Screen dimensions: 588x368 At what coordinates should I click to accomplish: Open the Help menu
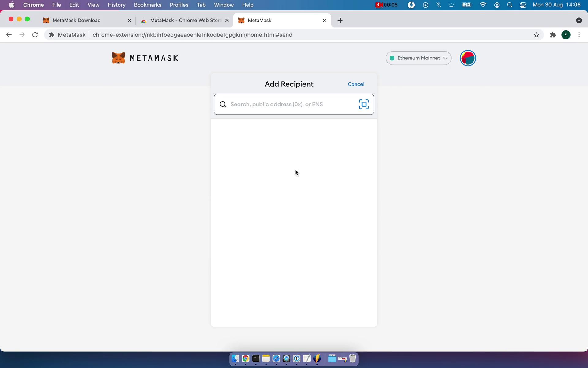(x=247, y=5)
